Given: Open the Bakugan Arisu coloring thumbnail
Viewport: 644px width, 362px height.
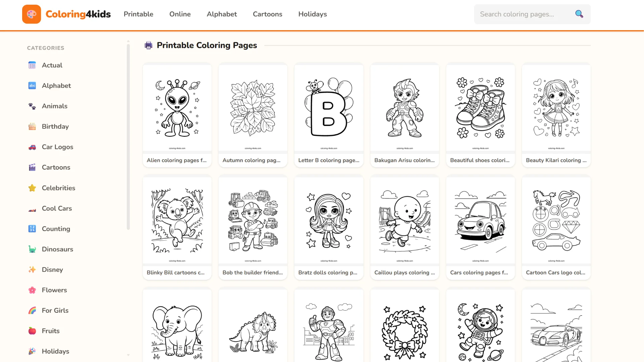Looking at the screenshot, I should 405,108.
